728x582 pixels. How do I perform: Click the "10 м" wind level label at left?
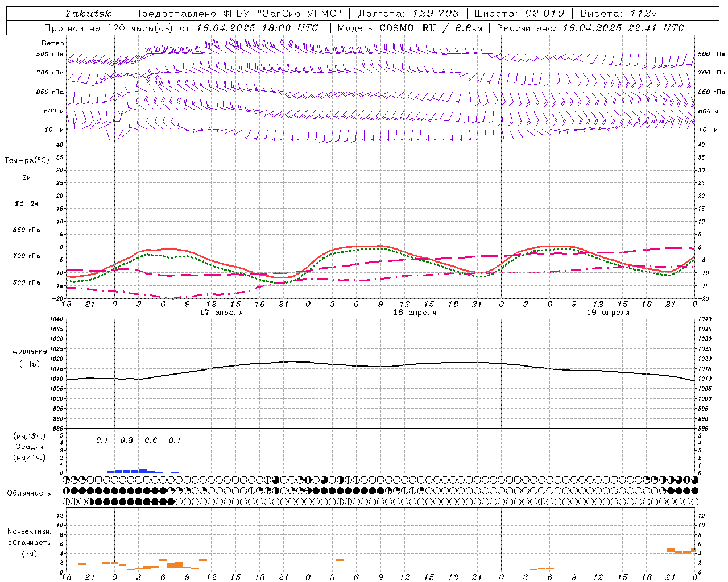[x=54, y=130]
